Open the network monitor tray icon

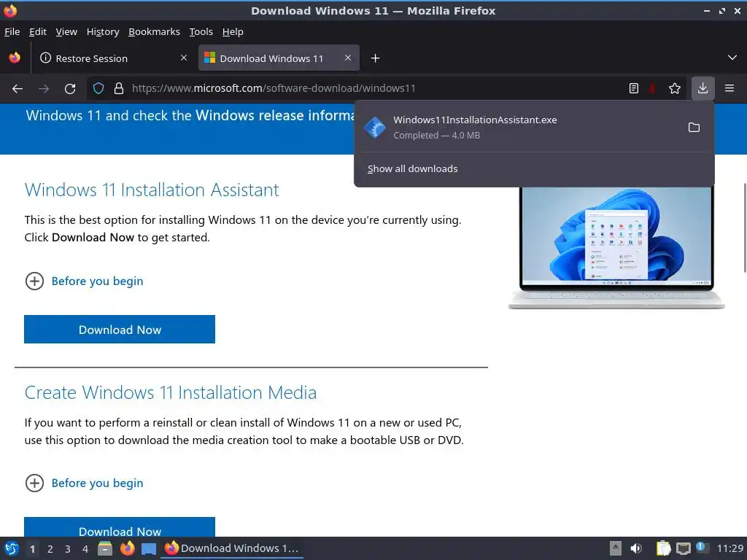684,548
